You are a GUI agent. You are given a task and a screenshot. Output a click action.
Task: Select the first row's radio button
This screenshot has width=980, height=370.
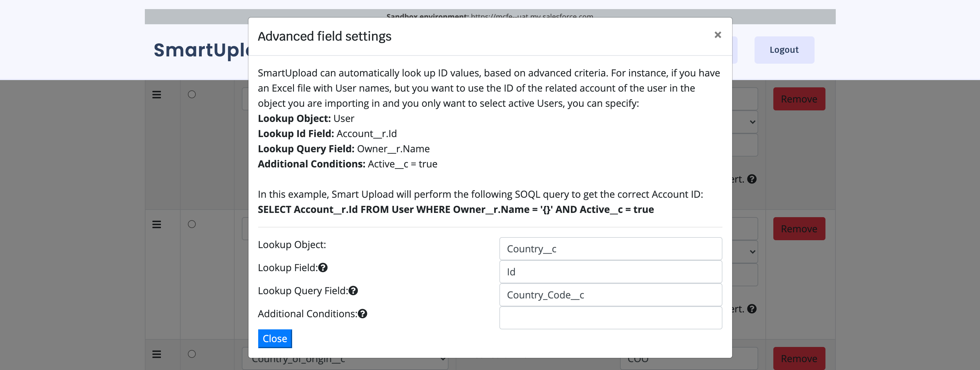tap(192, 94)
